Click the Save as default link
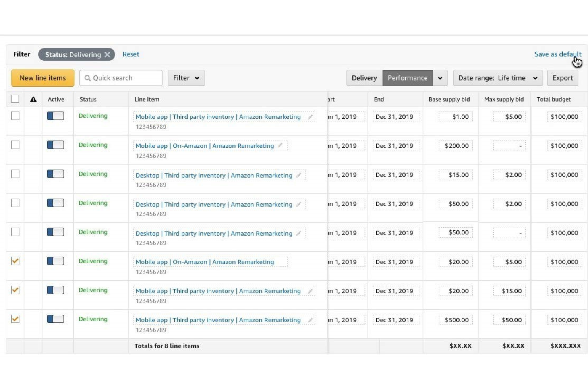This screenshot has height=392, width=588. [558, 54]
